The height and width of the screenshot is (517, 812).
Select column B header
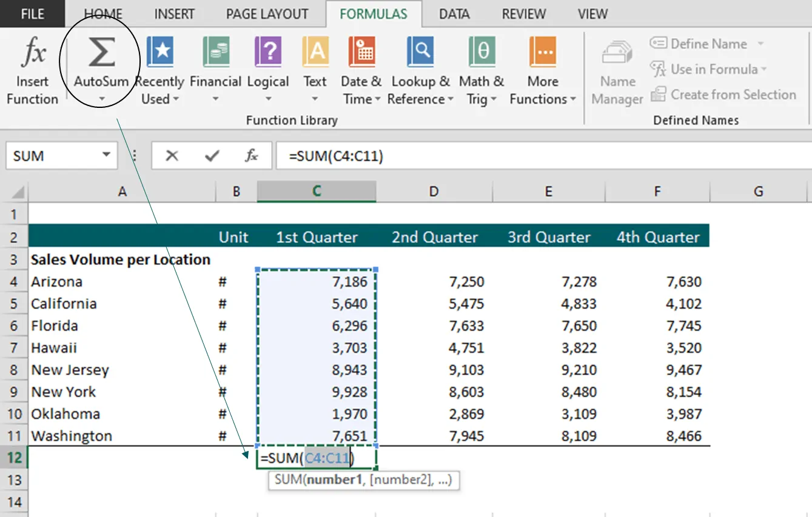click(x=237, y=192)
